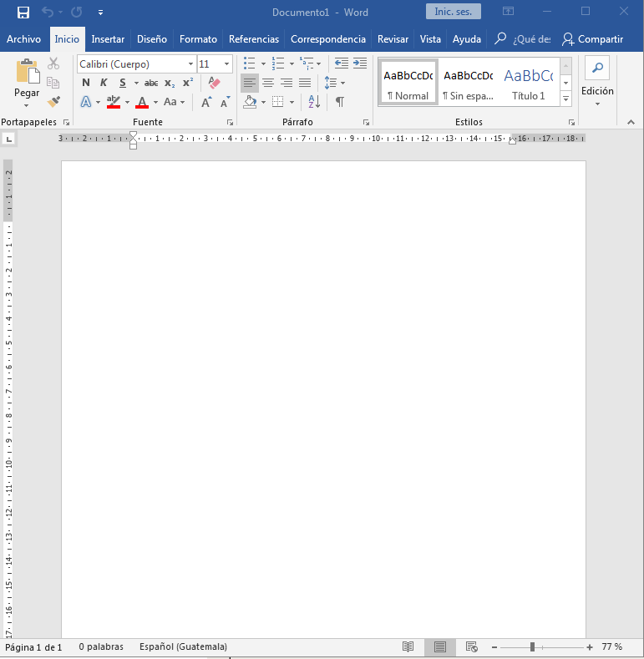Switch to the Diseño tab
The width and height of the screenshot is (644, 659).
152,39
